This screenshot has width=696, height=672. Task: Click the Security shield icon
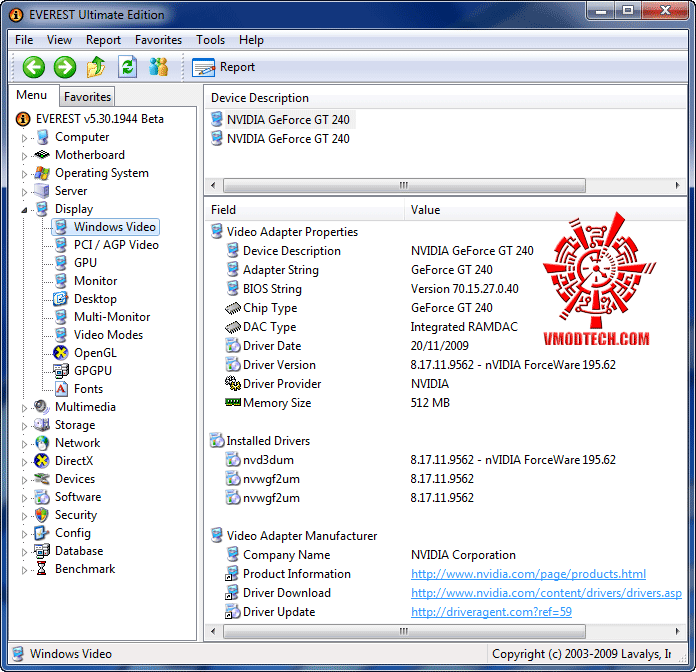(x=42, y=515)
